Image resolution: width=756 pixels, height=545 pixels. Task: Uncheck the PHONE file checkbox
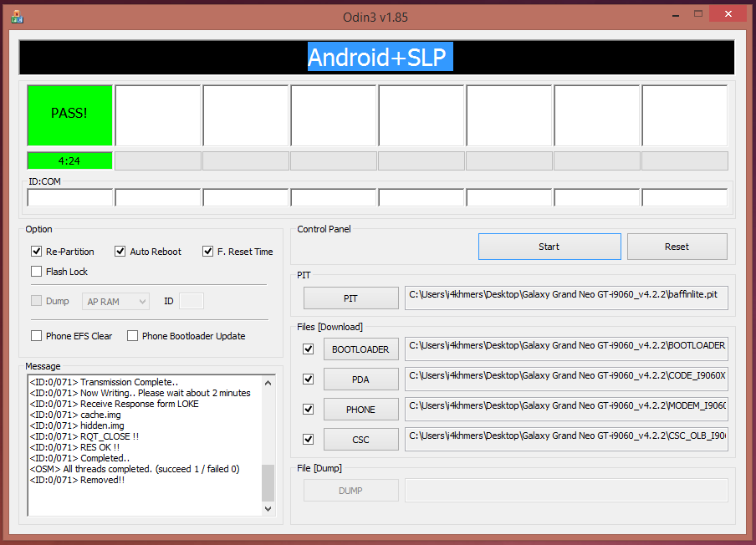pyautogui.click(x=308, y=409)
